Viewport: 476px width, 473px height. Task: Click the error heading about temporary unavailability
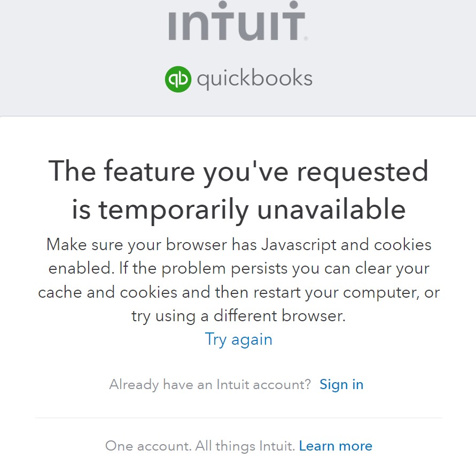(x=238, y=189)
